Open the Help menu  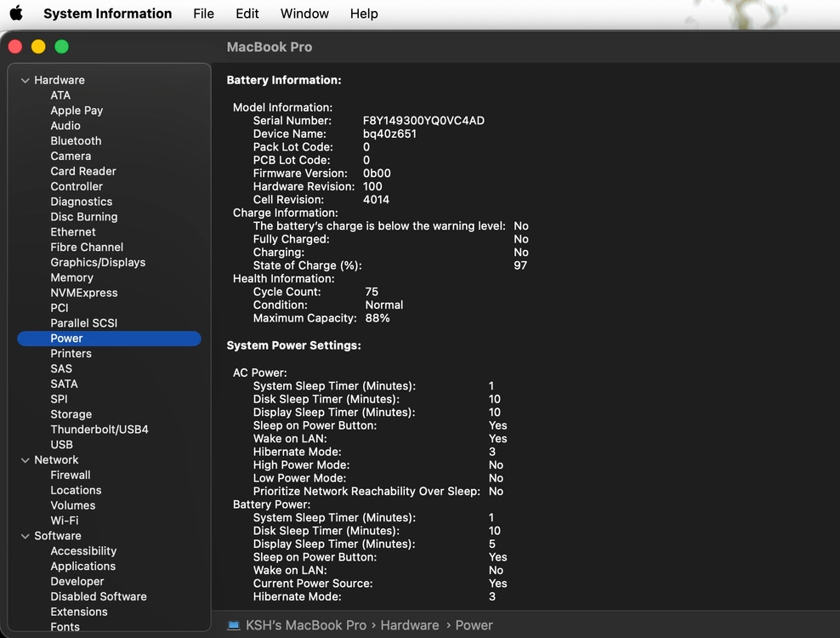click(x=364, y=14)
